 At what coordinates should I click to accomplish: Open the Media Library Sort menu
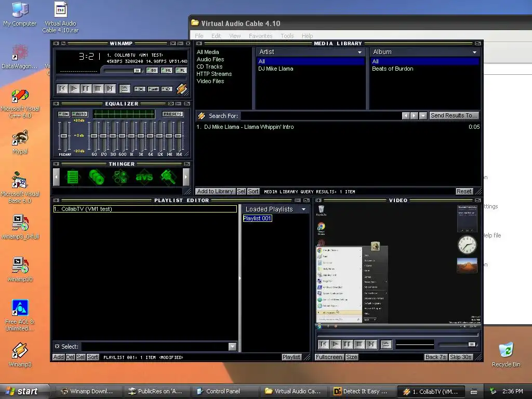(x=253, y=191)
